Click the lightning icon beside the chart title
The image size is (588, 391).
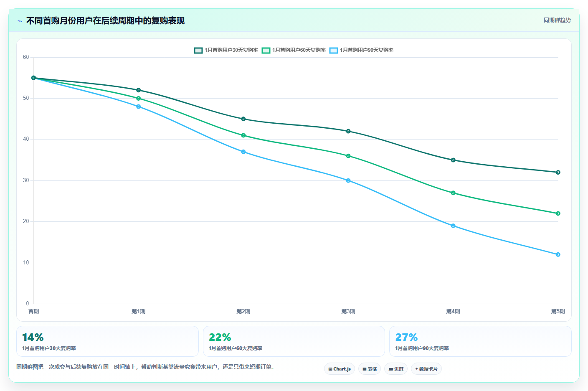pyautogui.click(x=20, y=21)
